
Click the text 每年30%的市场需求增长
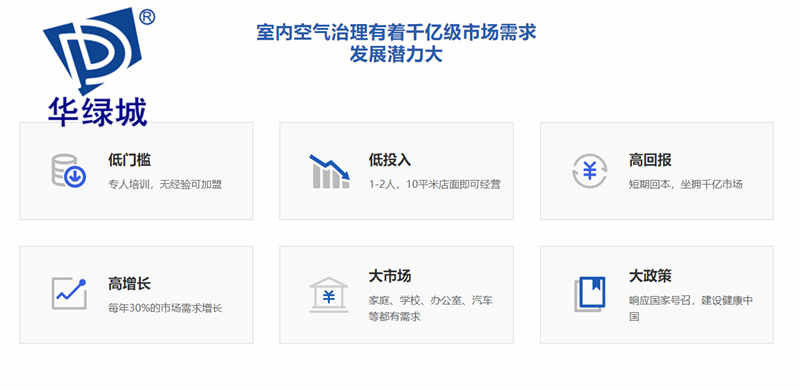point(165,308)
